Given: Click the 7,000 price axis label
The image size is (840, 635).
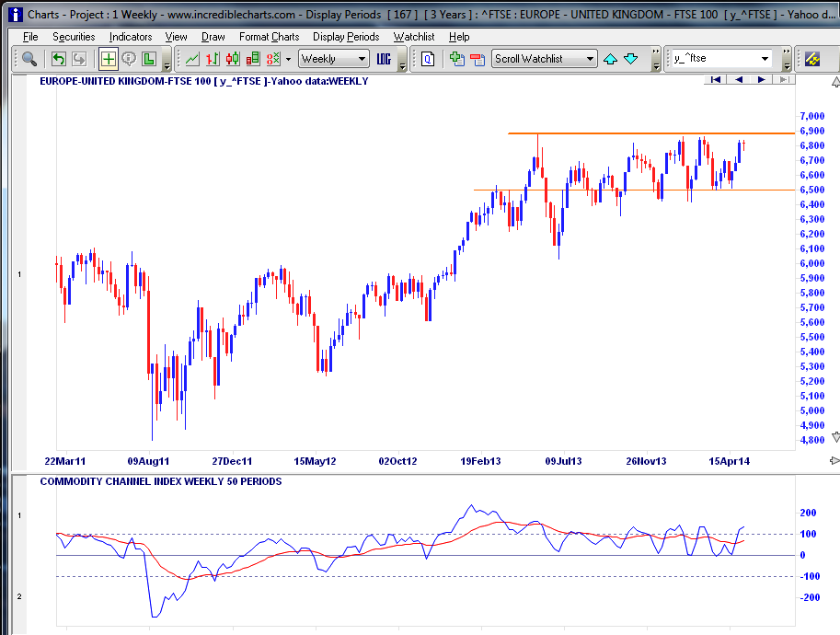Looking at the screenshot, I should (812, 116).
